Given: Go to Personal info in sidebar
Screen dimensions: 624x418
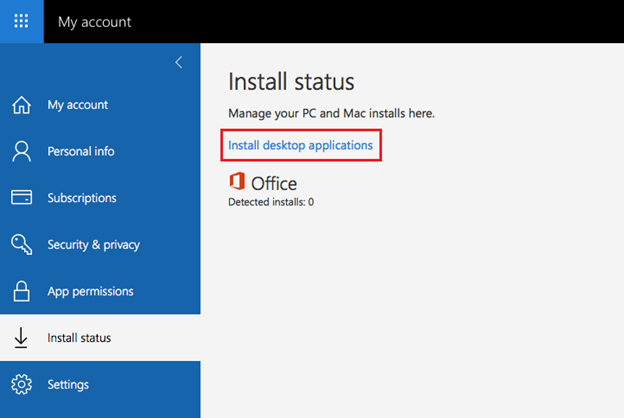Looking at the screenshot, I should pyautogui.click(x=100, y=151).
